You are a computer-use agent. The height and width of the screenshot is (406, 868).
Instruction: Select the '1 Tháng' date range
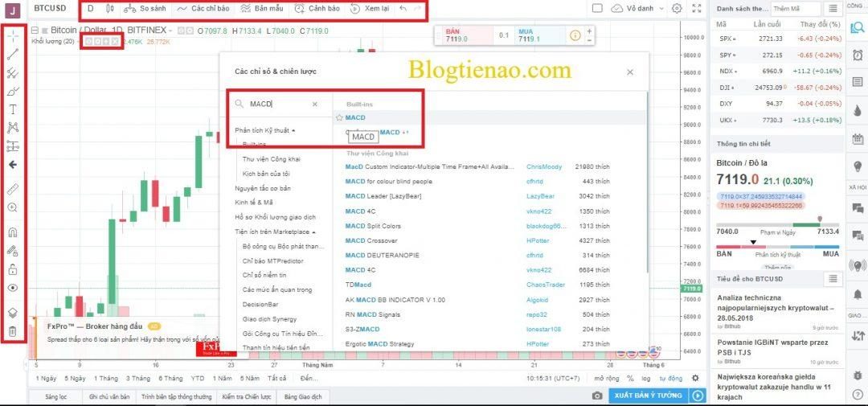click(106, 379)
